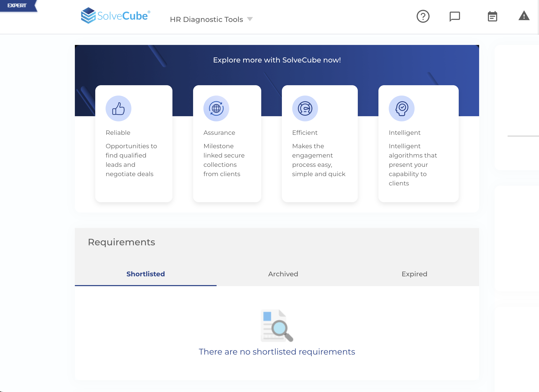
Task: Click the SolveCube logo
Action: click(115, 15)
